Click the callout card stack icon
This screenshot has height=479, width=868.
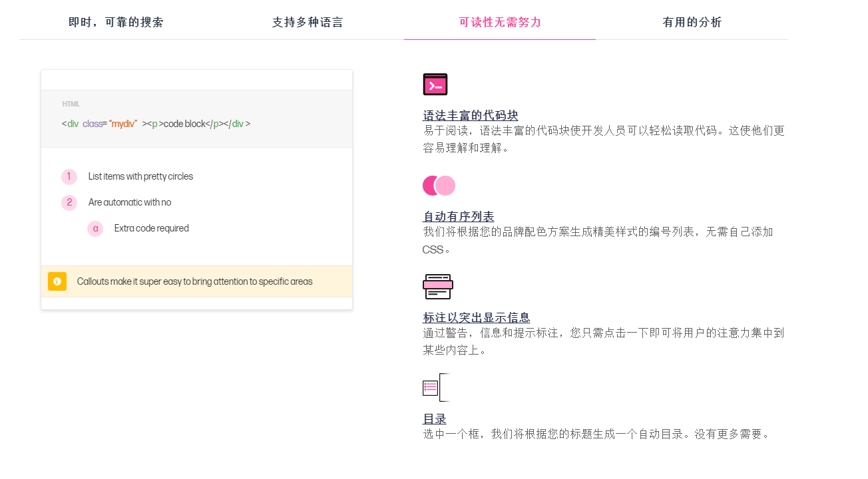[437, 286]
